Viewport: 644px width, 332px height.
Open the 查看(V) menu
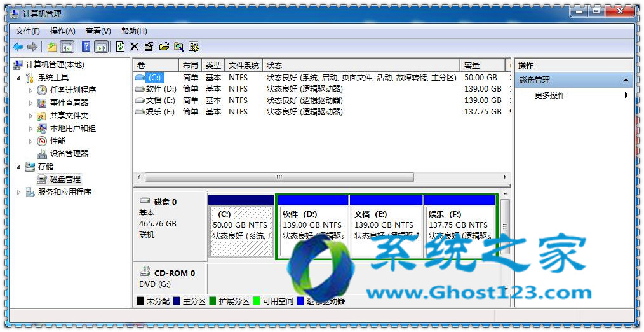pyautogui.click(x=98, y=31)
